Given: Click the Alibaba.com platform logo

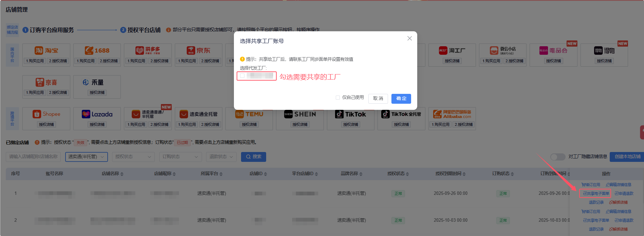Looking at the screenshot, I should [x=452, y=114].
